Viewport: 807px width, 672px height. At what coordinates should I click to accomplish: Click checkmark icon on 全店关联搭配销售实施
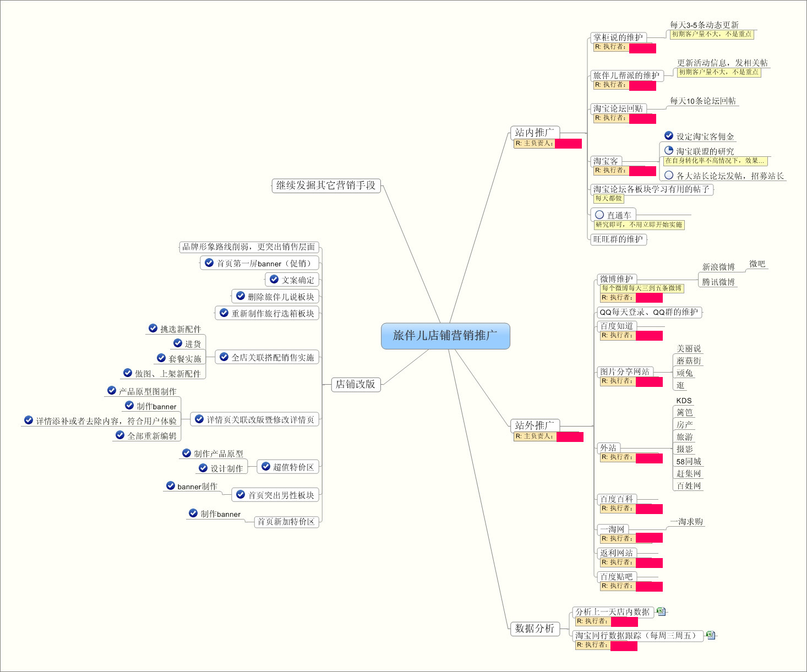pos(224,357)
